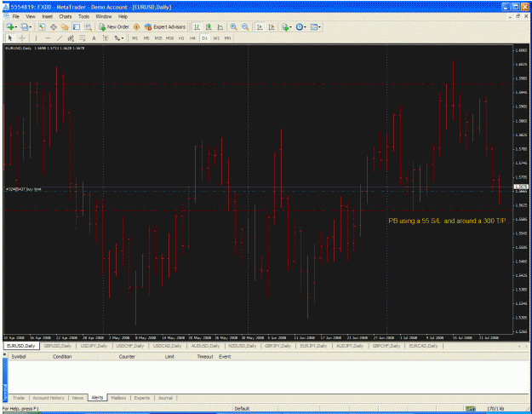Switch timeframe to M1
Image resolution: width=532 pixels, height=414 pixels.
click(135, 38)
